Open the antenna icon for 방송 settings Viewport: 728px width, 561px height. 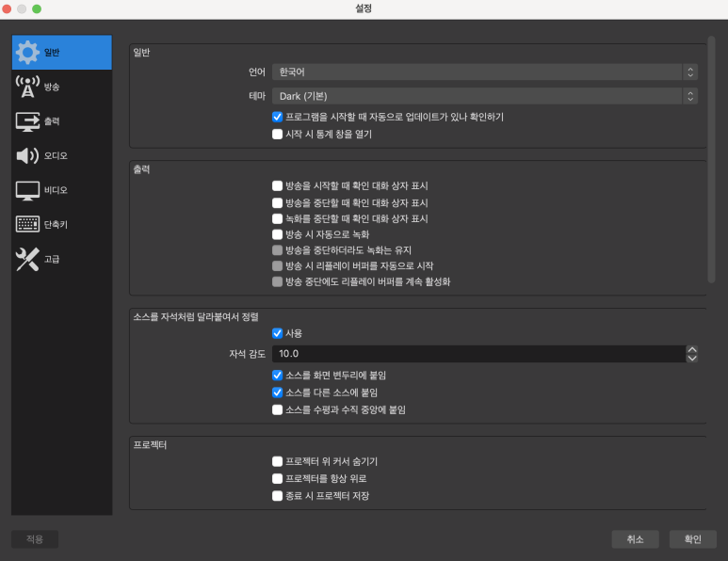(x=27, y=87)
